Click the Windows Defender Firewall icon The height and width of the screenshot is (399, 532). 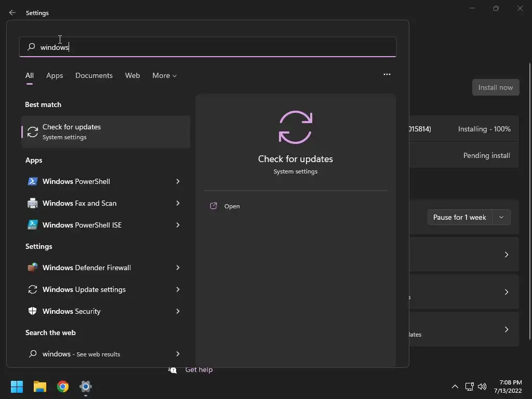click(33, 268)
